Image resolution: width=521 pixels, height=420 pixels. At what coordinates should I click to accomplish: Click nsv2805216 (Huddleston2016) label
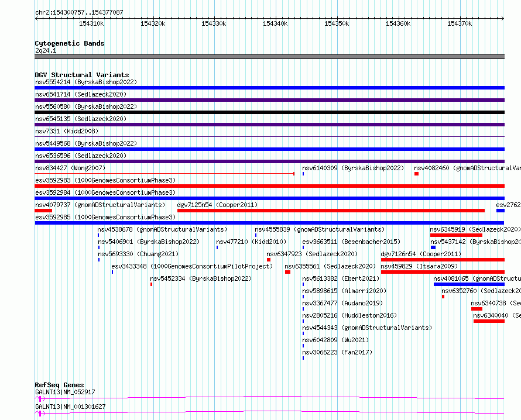click(350, 315)
